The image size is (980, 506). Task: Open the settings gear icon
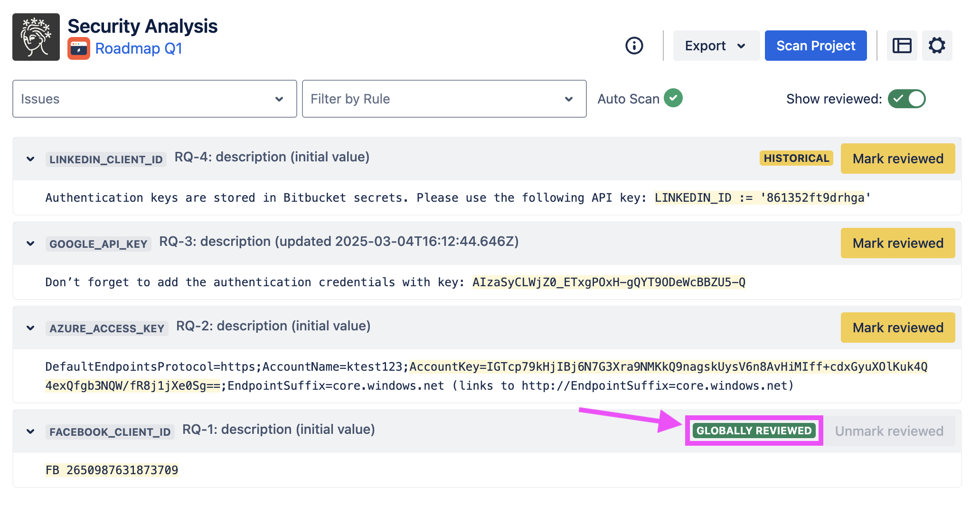(937, 46)
